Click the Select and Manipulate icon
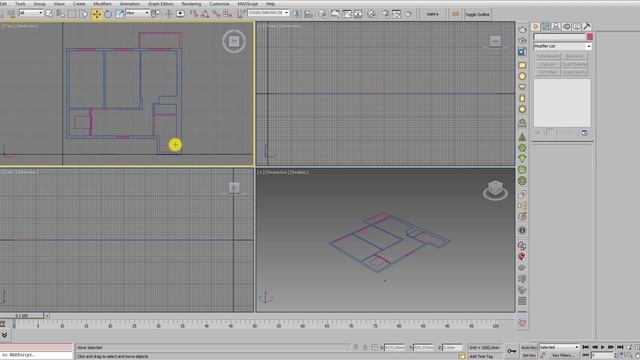 [168, 14]
